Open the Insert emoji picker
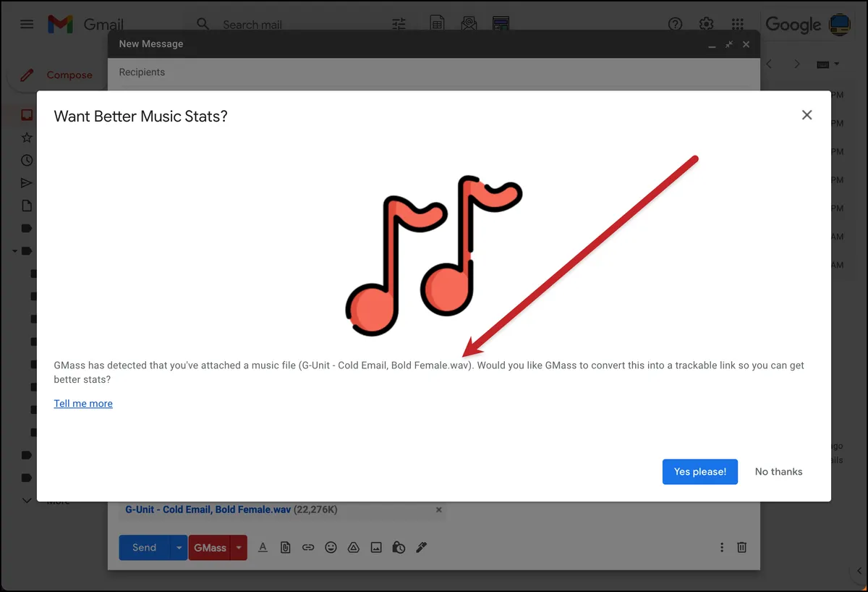Screen dimensions: 868x592 pos(331,548)
